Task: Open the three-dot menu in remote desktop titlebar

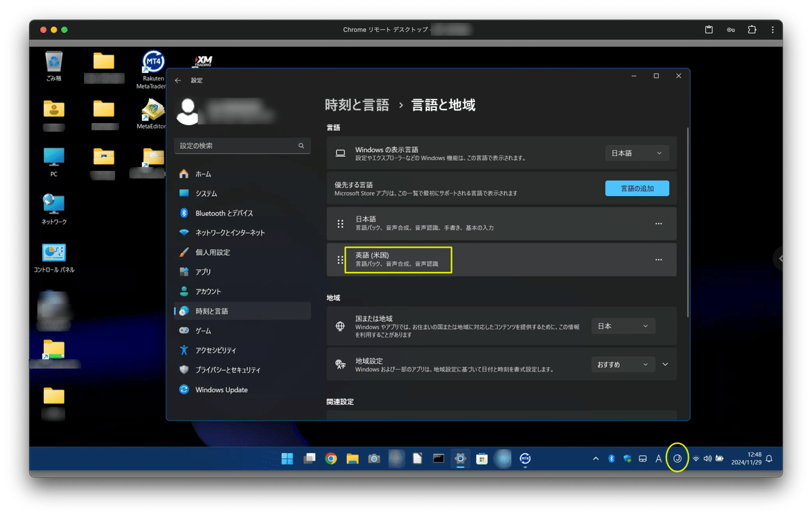Action: pyautogui.click(x=773, y=30)
